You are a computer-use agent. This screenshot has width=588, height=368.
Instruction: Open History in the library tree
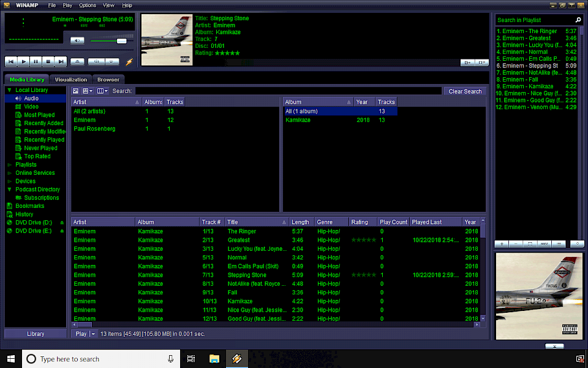pyautogui.click(x=24, y=215)
